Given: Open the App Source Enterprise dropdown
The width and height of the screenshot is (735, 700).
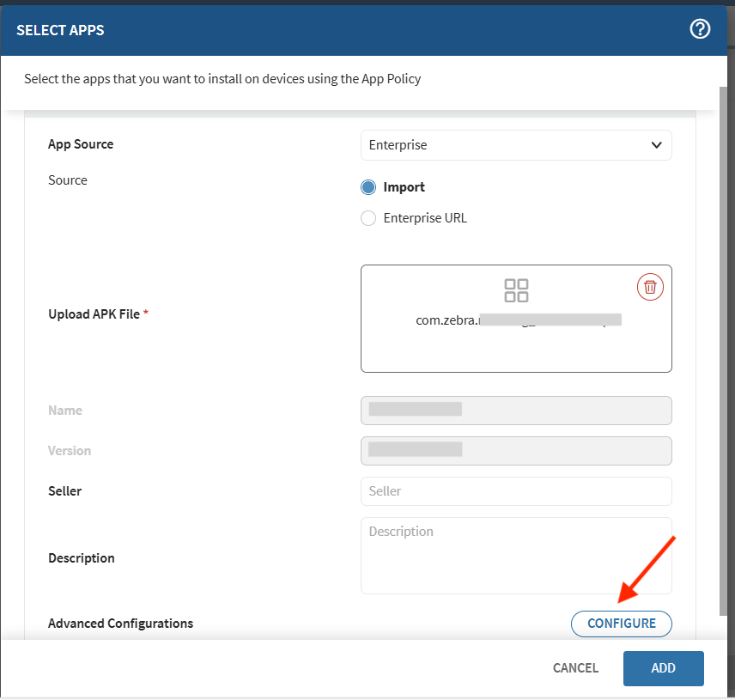Looking at the screenshot, I should coord(515,145).
